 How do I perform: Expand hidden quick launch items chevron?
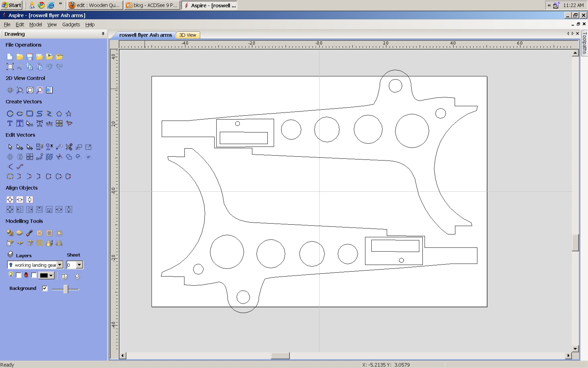(x=60, y=4)
